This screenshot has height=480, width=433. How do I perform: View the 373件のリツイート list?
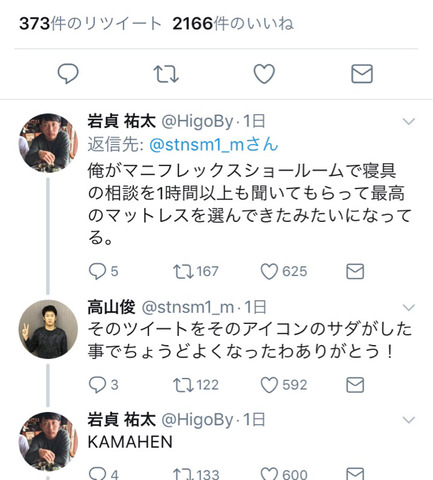click(x=90, y=24)
